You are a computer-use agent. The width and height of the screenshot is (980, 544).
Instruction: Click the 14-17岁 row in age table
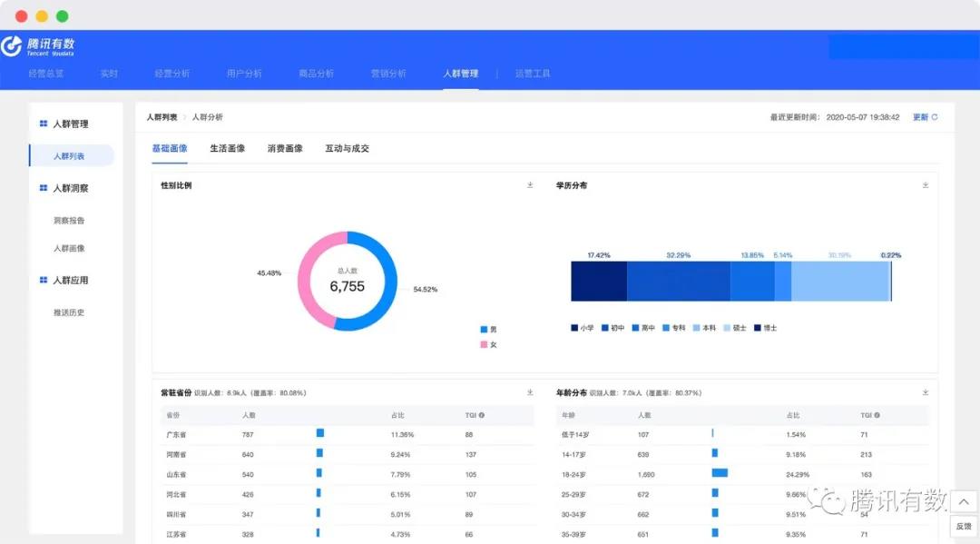742,454
